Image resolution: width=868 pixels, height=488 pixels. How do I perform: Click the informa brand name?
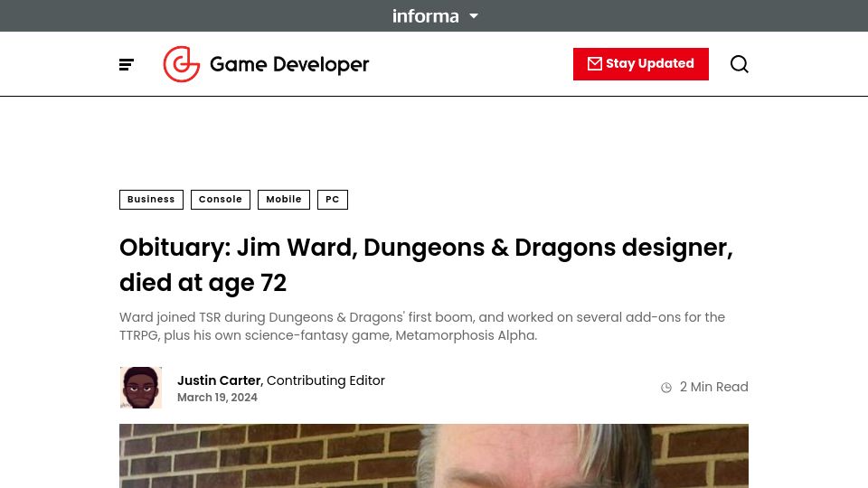(x=426, y=16)
